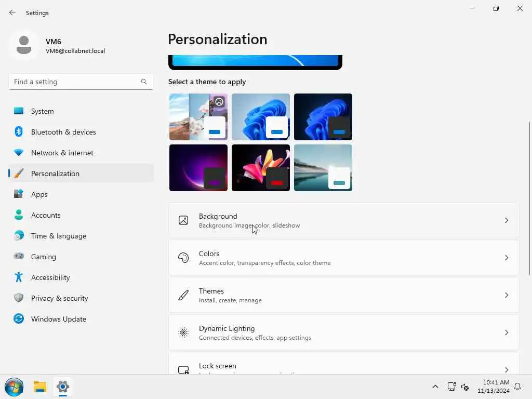Select Gaming in the sidebar

81,256
